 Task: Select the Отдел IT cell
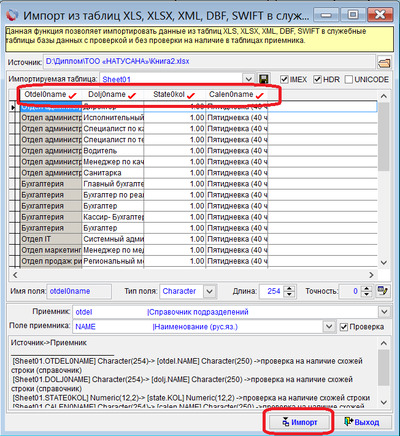pos(51,239)
